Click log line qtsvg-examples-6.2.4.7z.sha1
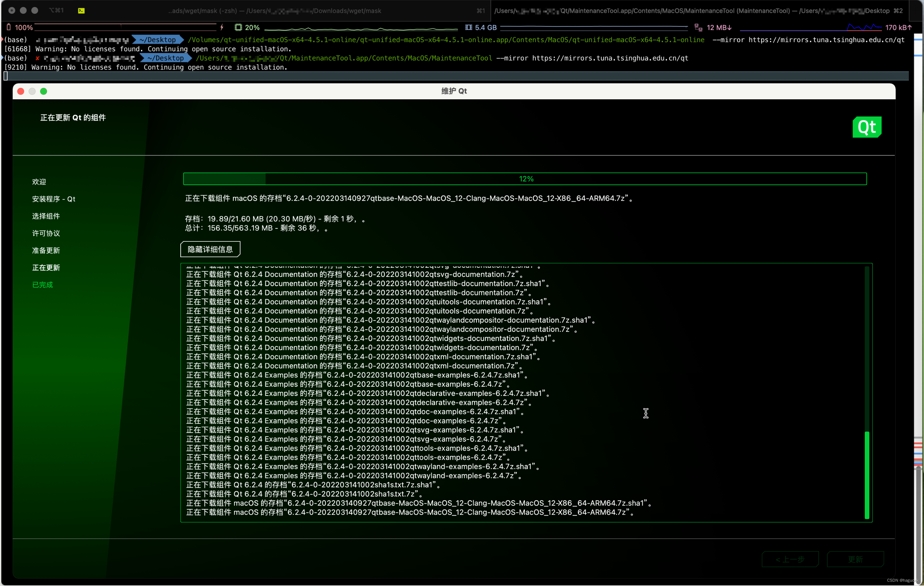 (355, 430)
